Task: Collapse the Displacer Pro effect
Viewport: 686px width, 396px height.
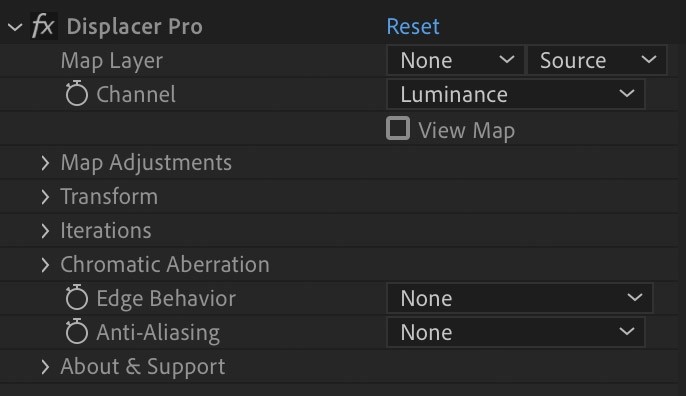Action: click(x=15, y=27)
